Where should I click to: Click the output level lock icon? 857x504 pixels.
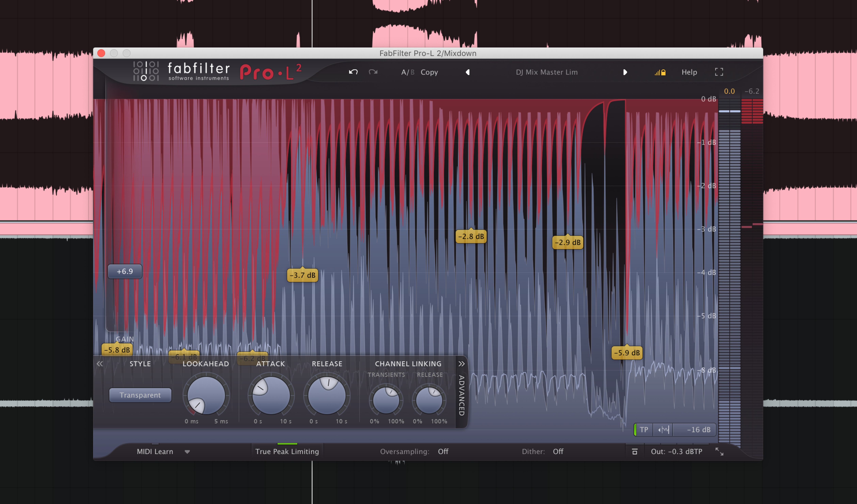[x=660, y=72]
